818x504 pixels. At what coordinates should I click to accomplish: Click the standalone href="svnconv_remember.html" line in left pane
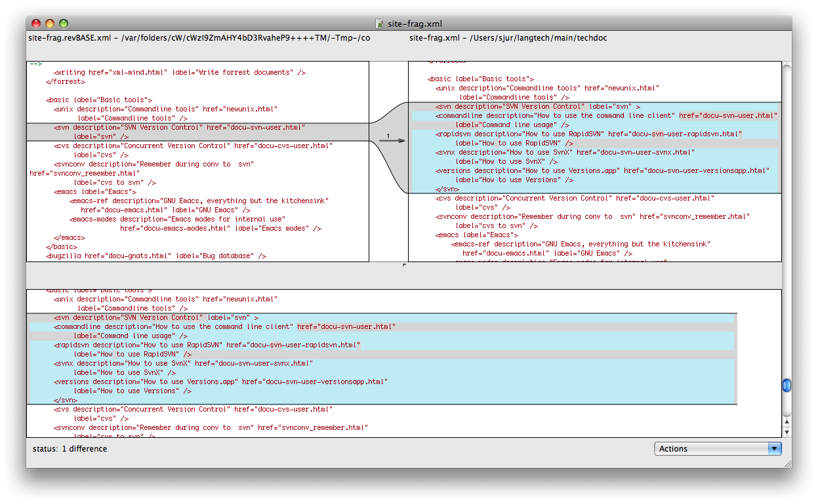click(x=85, y=173)
